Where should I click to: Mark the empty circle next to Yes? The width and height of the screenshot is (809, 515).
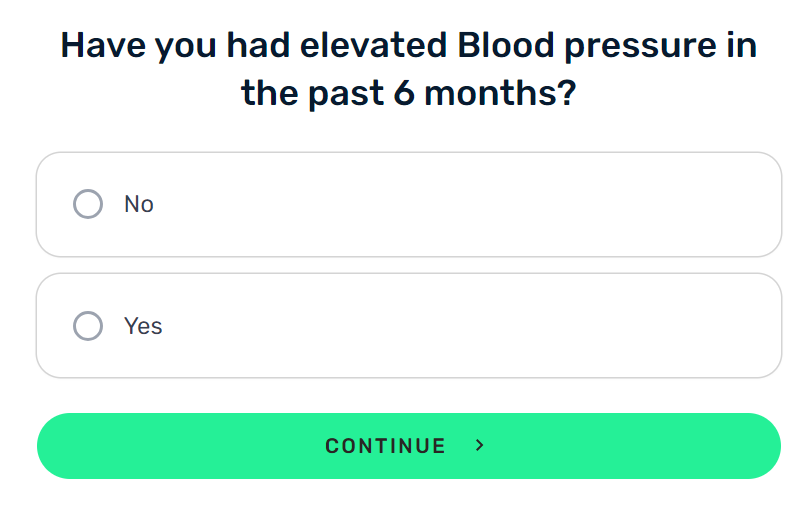tap(88, 326)
